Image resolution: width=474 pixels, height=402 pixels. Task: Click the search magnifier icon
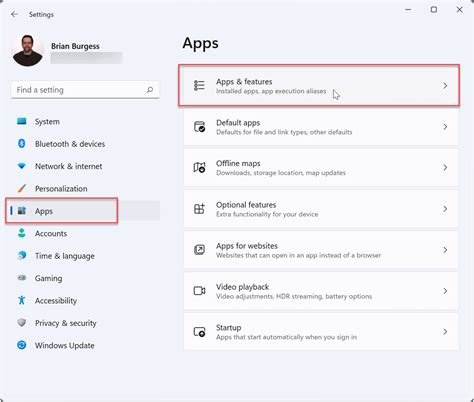pyautogui.click(x=150, y=90)
